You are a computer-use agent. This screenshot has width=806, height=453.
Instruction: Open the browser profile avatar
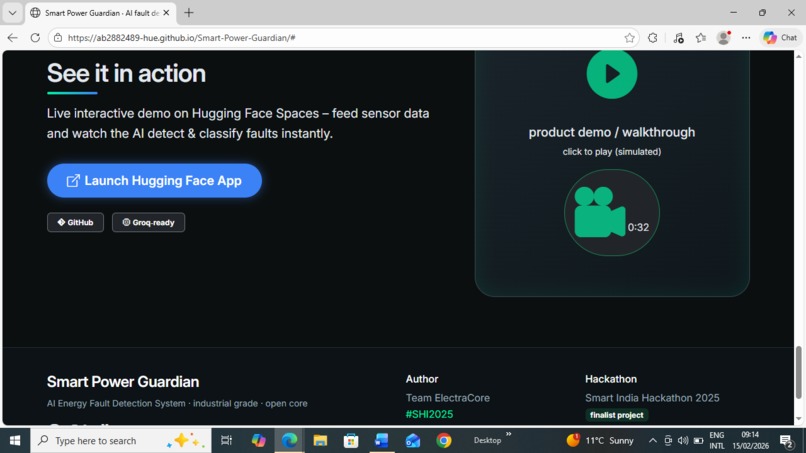(724, 38)
